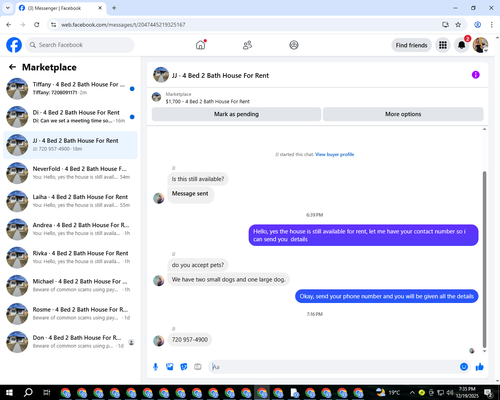Viewport: 500px width, 400px height.
Task: Open the Windows Start menu
Action: coord(9,392)
